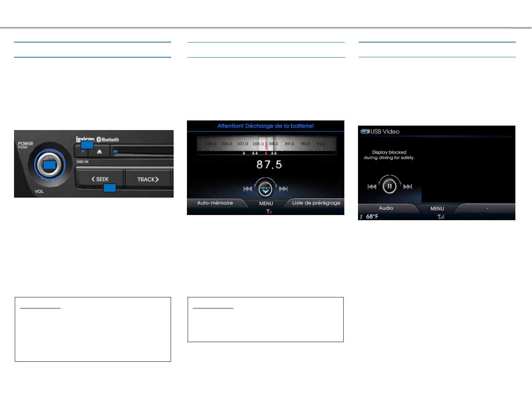Click the VOL label under the knob
Screen dimensions: 532x399
[x=39, y=191]
